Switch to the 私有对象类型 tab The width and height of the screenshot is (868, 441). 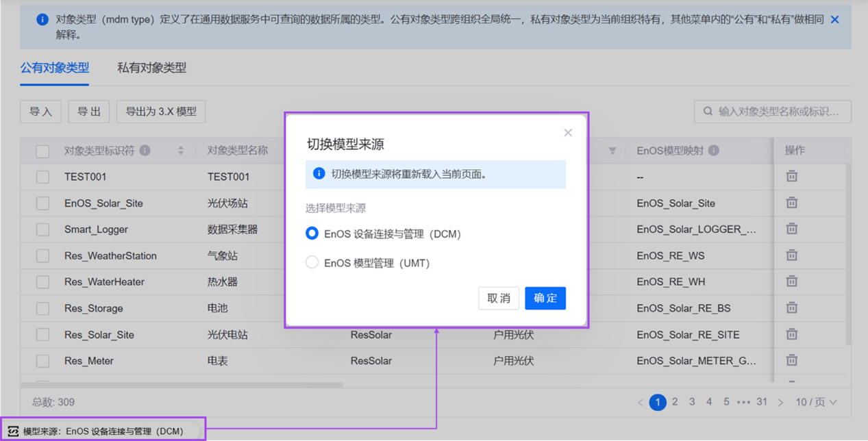click(x=151, y=68)
